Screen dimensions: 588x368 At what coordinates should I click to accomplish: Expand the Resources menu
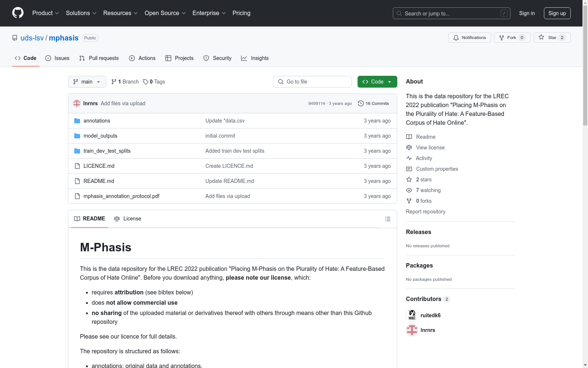click(121, 13)
